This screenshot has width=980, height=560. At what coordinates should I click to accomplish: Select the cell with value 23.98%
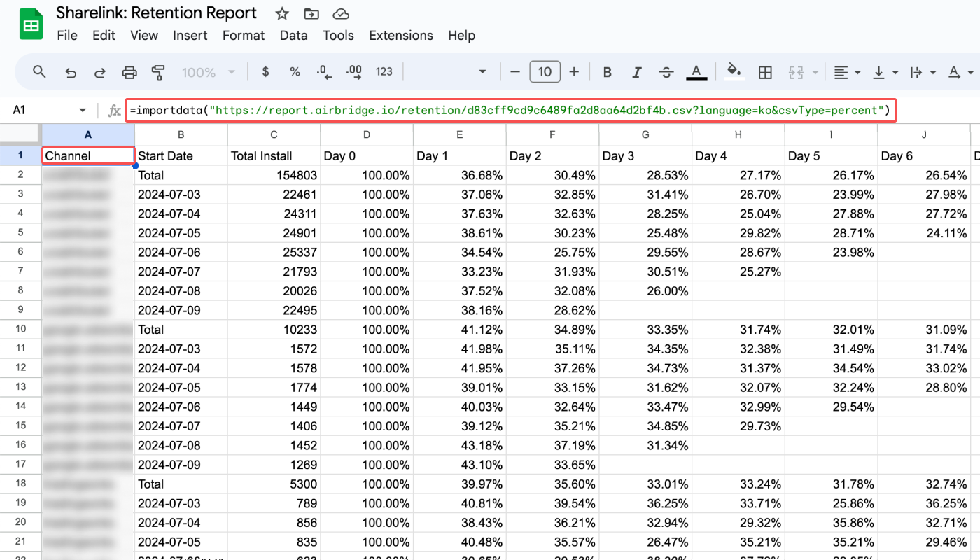pos(831,252)
